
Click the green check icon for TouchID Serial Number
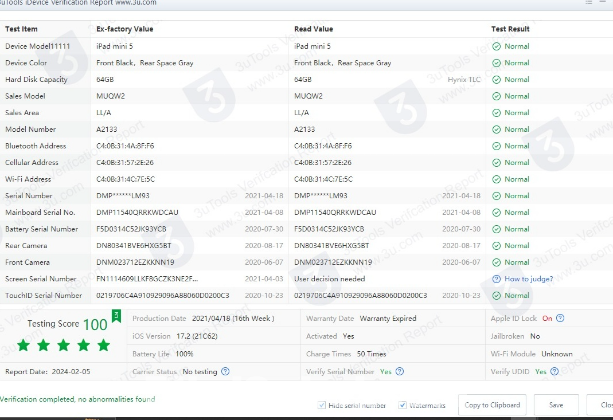[496, 296]
